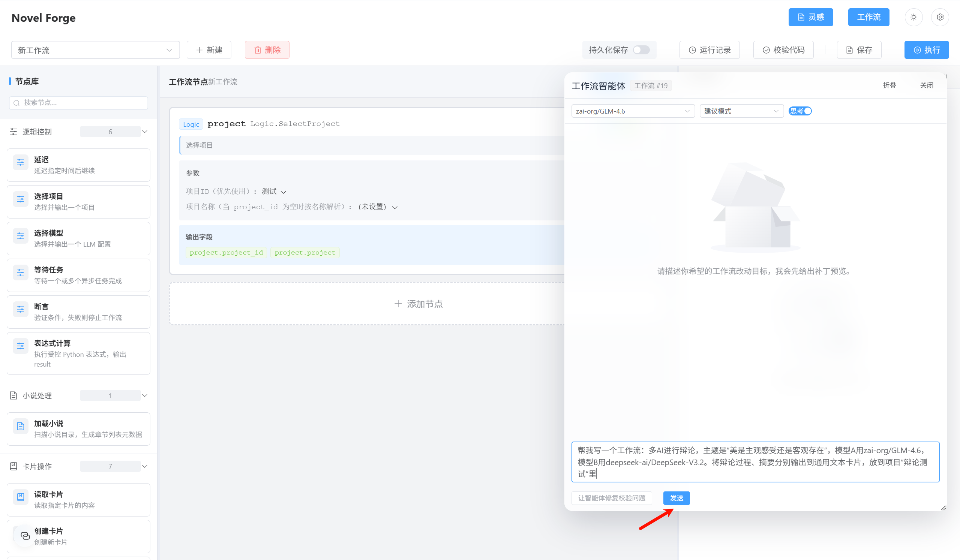This screenshot has height=560, width=960.
Task: Collapse the 逻辑控制 category
Action: 145,131
